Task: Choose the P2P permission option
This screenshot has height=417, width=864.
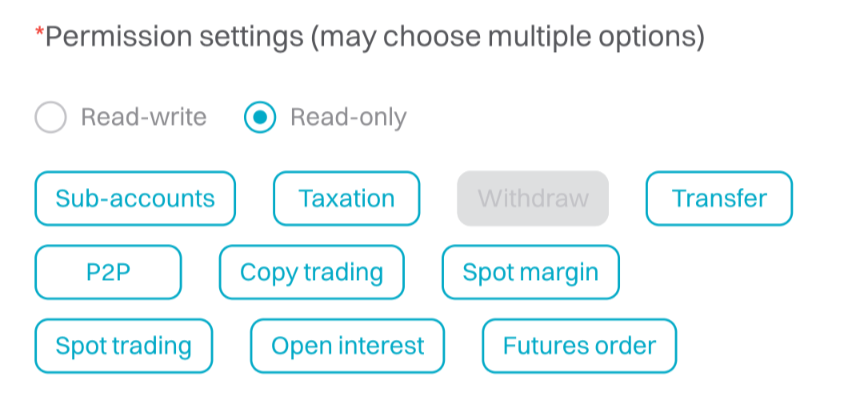Action: pyautogui.click(x=108, y=272)
